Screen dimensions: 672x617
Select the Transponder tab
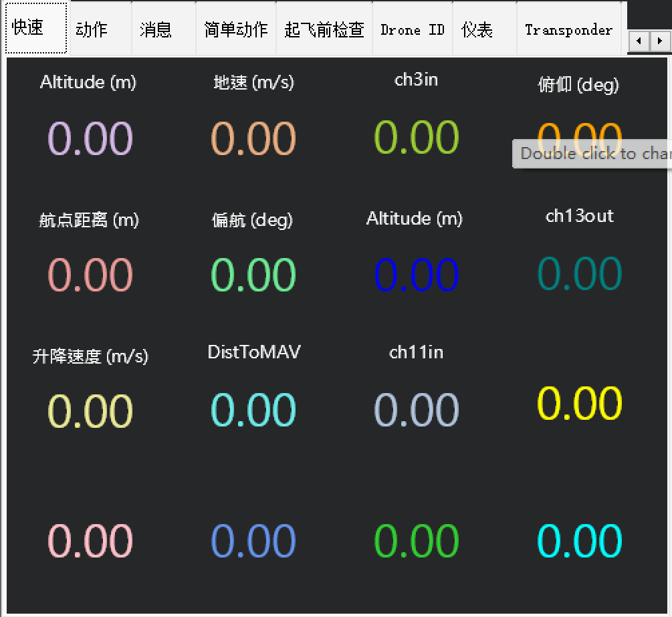pyautogui.click(x=569, y=29)
